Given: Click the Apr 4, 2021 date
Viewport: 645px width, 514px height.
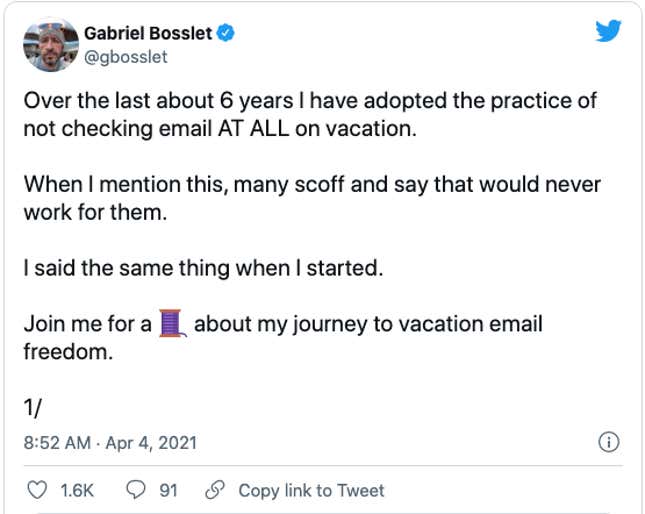Looking at the screenshot, I should coord(151,443).
